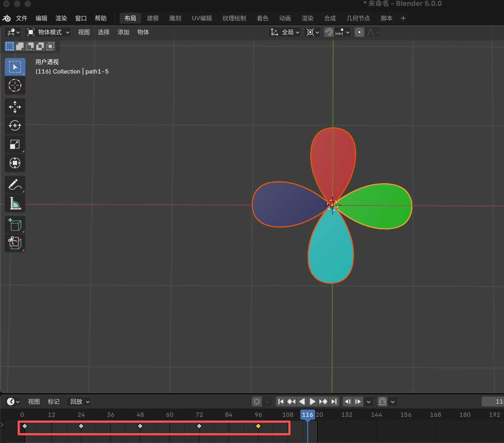Activate the 3D Cursor tool
The image size is (504, 443).
[x=15, y=86]
